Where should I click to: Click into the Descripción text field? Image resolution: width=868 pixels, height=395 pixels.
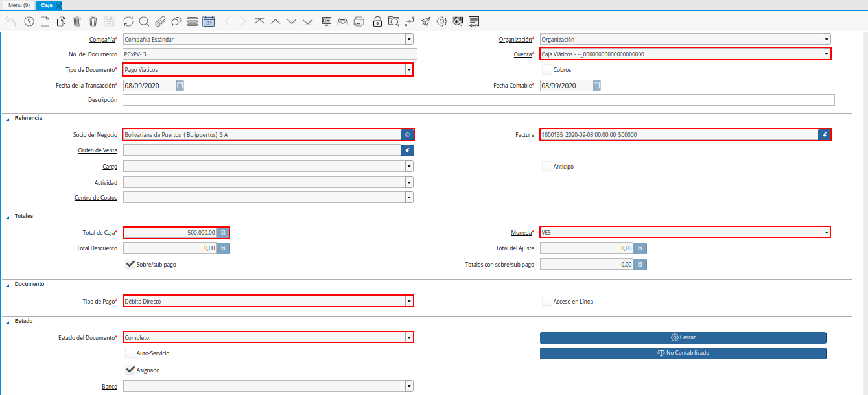click(x=478, y=100)
